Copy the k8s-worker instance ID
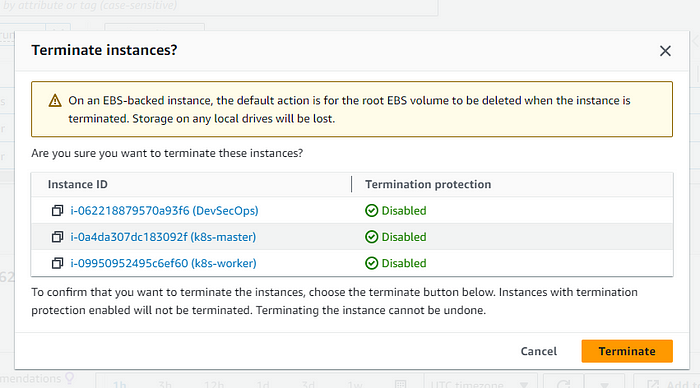The image size is (700, 388). coord(57,263)
